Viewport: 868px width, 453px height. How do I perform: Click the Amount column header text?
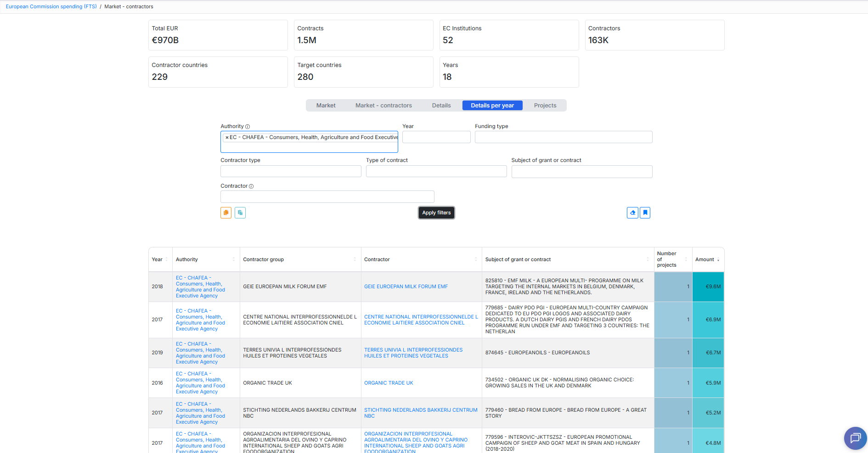705,260
